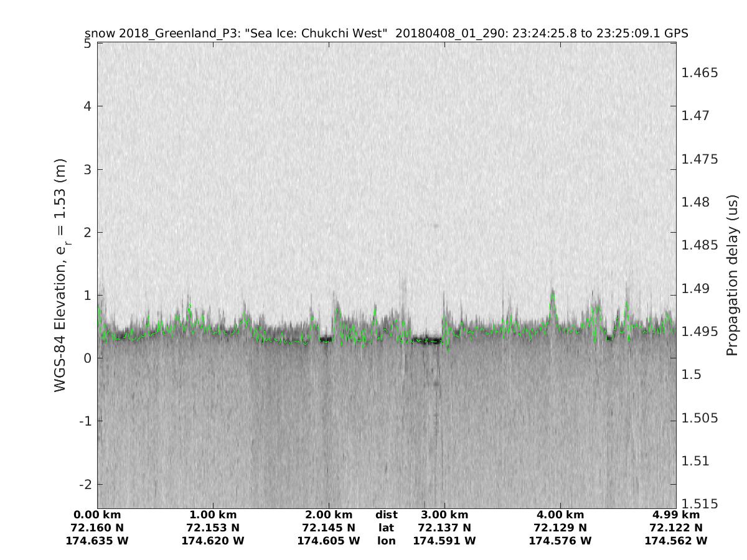Image resolution: width=747 pixels, height=560 pixels.
Task: Click the 1.5 propagation delay tick label
Action: [x=691, y=375]
